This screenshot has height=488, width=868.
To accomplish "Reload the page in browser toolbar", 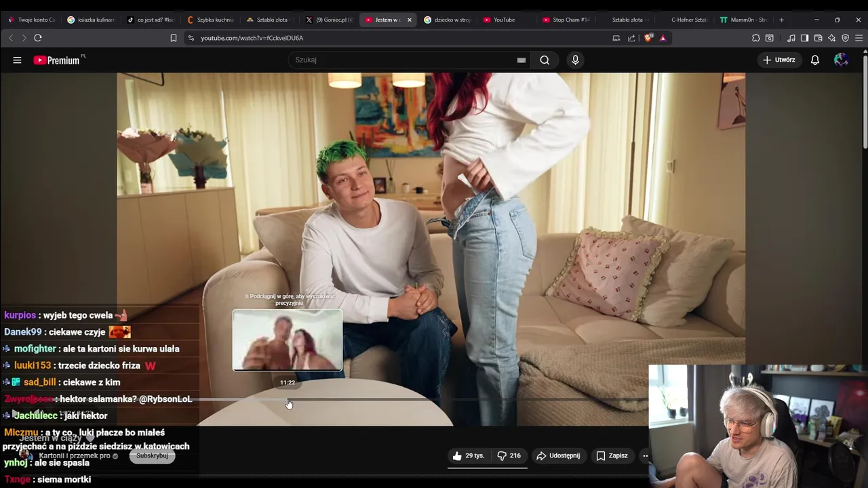I will 38,38.
